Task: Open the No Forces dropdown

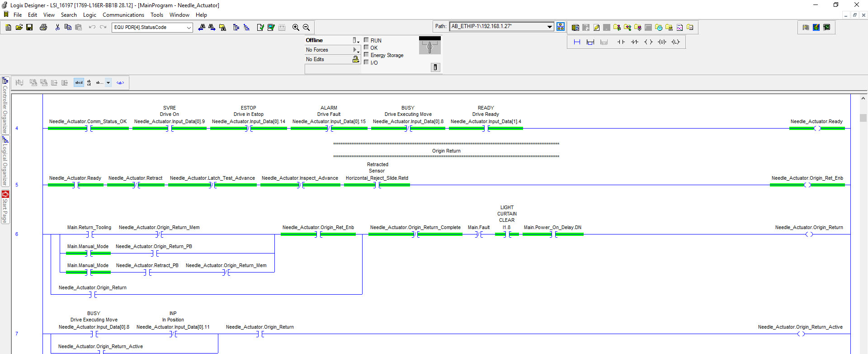Action: pyautogui.click(x=356, y=50)
